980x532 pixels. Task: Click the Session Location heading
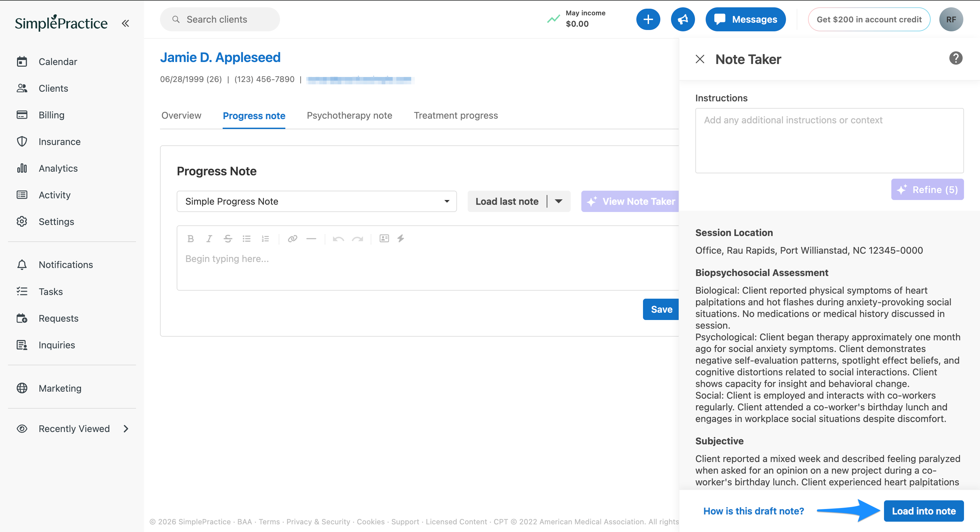pyautogui.click(x=734, y=233)
